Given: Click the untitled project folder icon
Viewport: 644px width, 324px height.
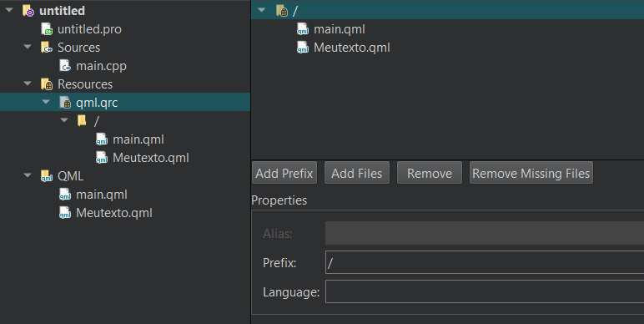Looking at the screenshot, I should 28,11.
